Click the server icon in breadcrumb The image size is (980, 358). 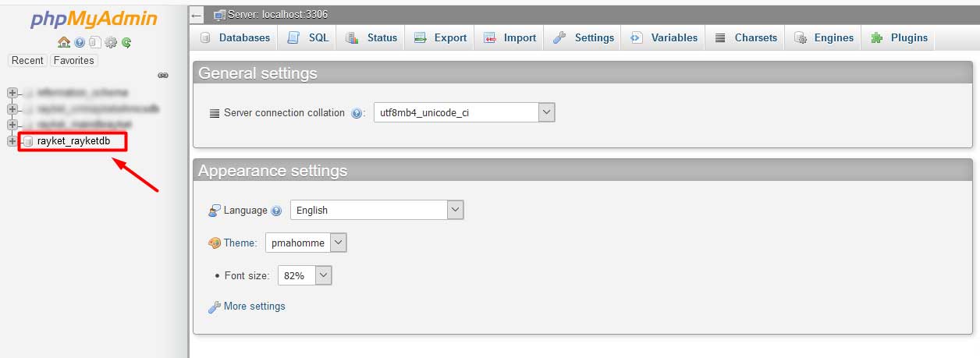[219, 14]
